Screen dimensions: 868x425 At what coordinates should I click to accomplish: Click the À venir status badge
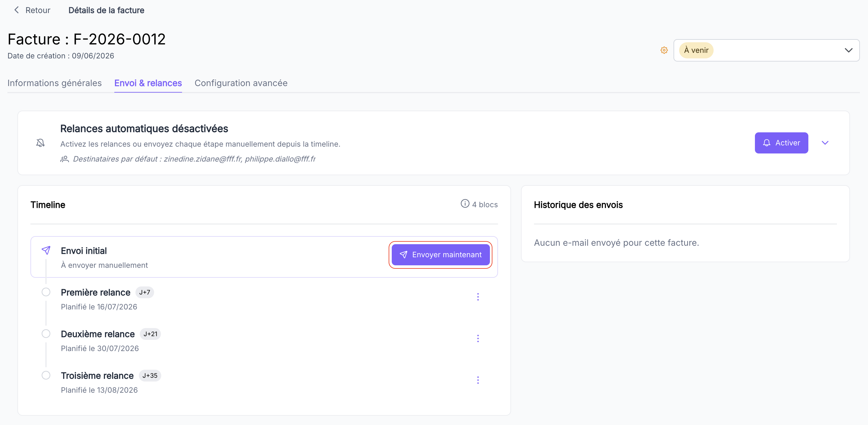696,50
